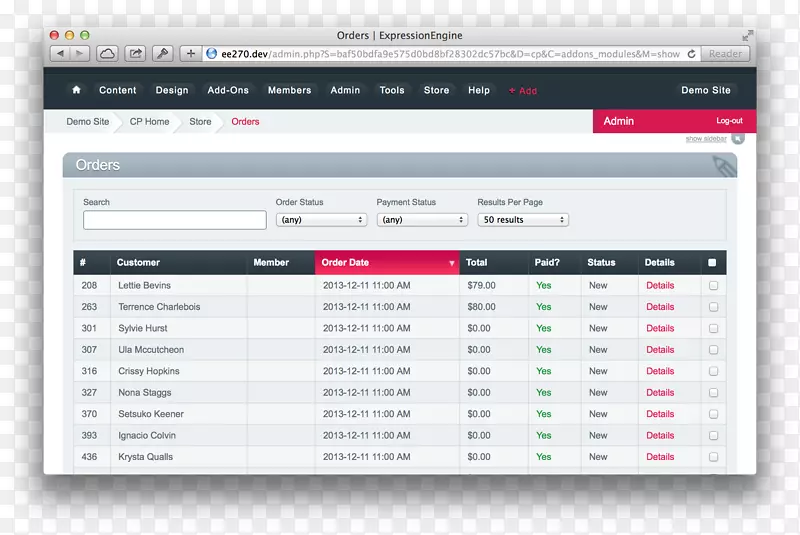Click the pencil icon in Orders header
This screenshot has width=800, height=535.
point(724,166)
